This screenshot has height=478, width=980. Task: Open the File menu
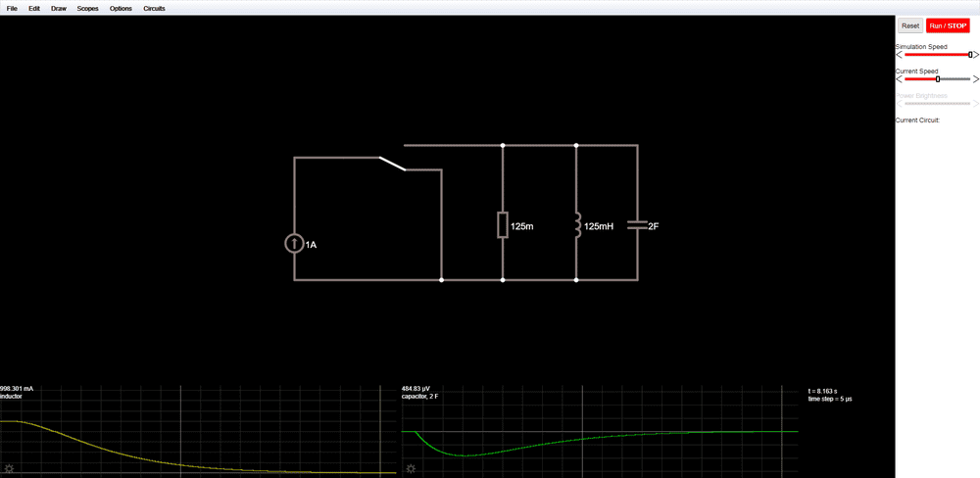click(x=12, y=8)
